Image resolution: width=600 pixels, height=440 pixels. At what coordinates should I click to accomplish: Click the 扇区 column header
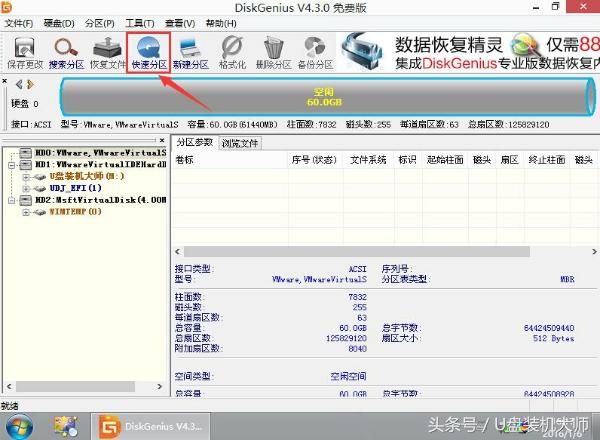tap(510, 160)
